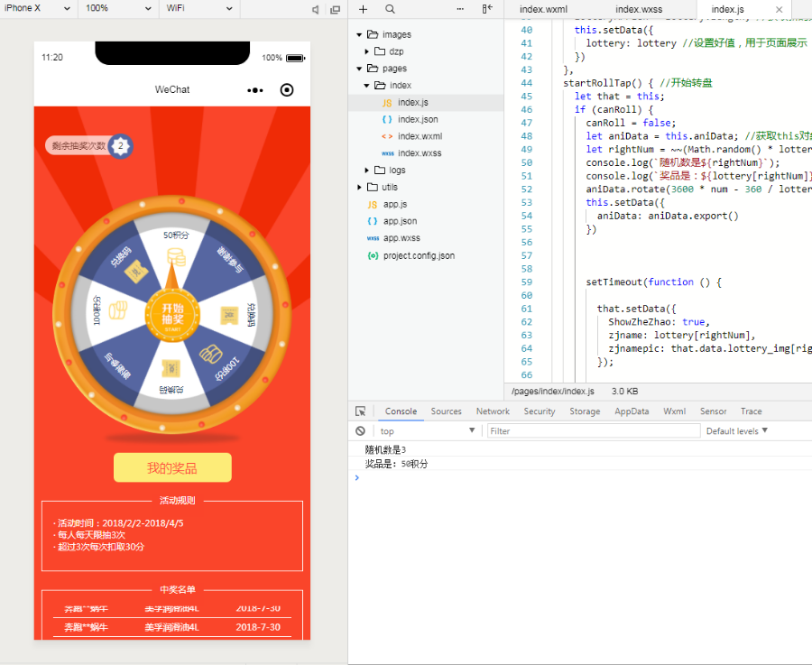Click the /pages/index/index.js path in status bar
Viewport: 812px width, 665px height.
click(x=553, y=392)
